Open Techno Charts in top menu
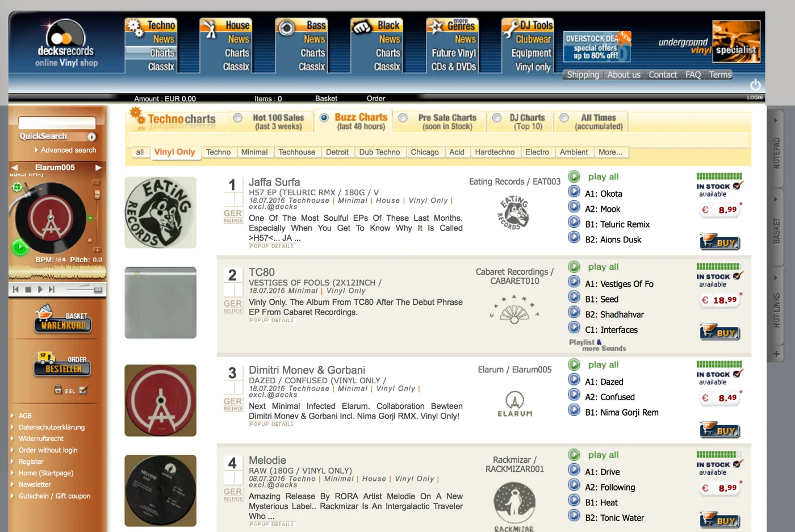Screen dimensions: 795x532 click(x=162, y=53)
